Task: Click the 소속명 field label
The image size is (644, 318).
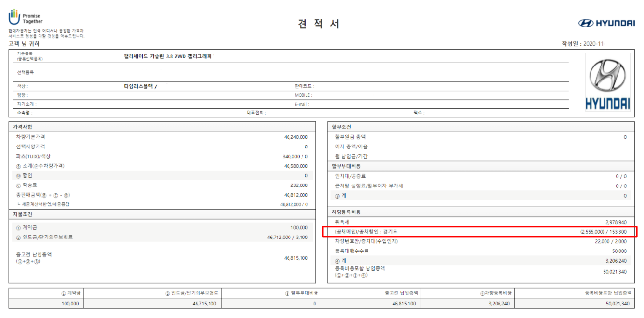Action: coord(25,113)
